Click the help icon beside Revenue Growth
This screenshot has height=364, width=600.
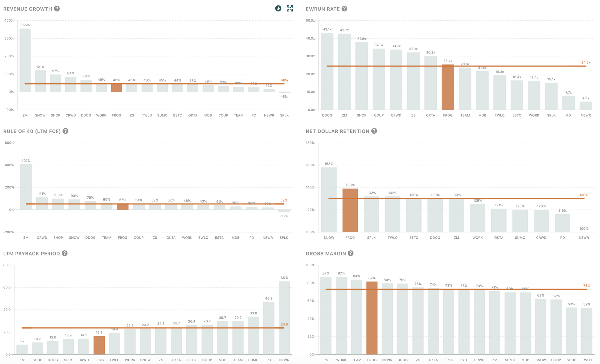pyautogui.click(x=57, y=9)
